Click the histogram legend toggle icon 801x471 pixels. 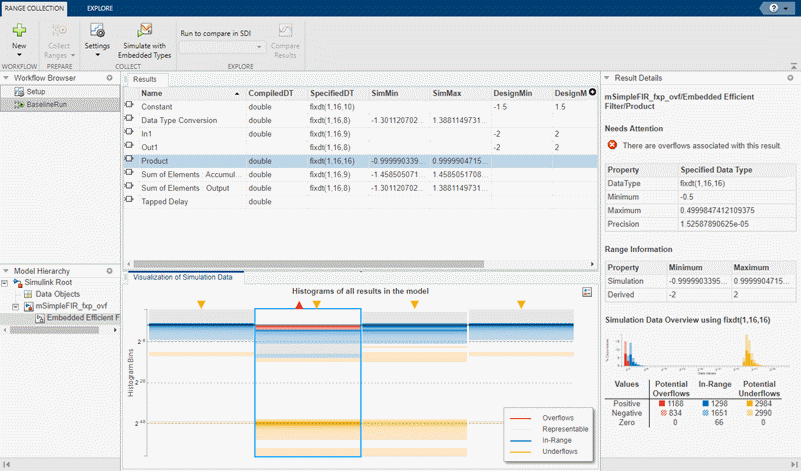click(588, 291)
